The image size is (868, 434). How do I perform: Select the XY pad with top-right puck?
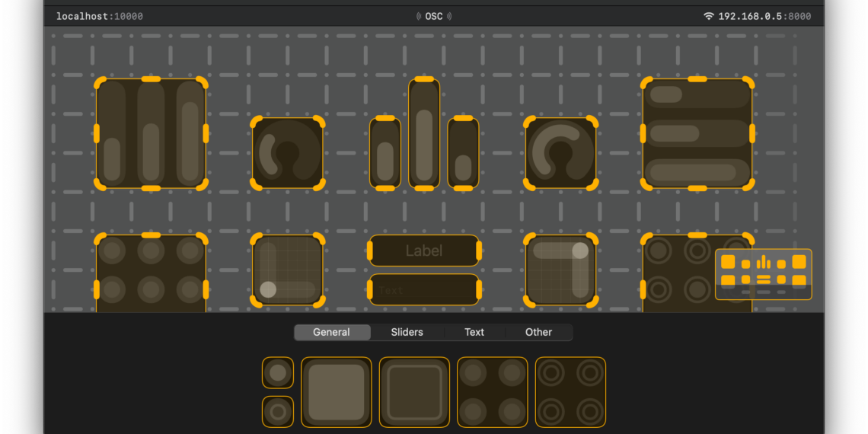[x=560, y=270]
